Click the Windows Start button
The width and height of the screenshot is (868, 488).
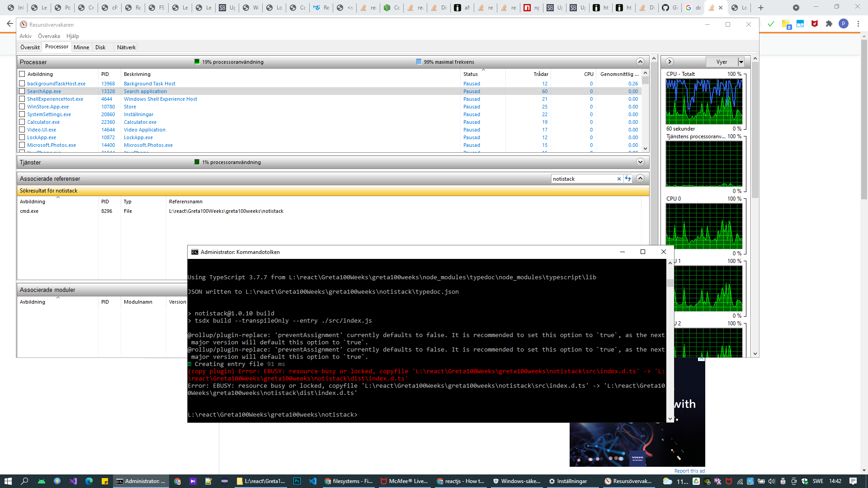pyautogui.click(x=8, y=481)
